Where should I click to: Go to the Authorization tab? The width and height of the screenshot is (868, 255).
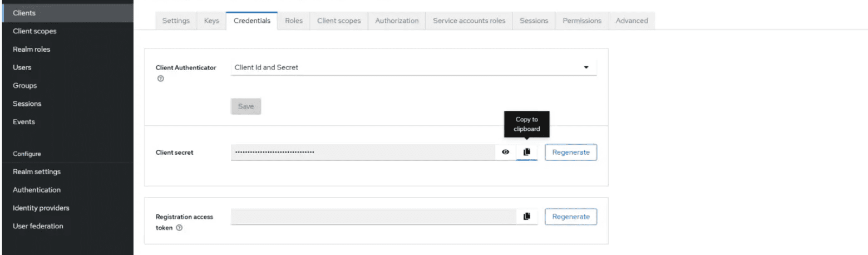point(397,21)
